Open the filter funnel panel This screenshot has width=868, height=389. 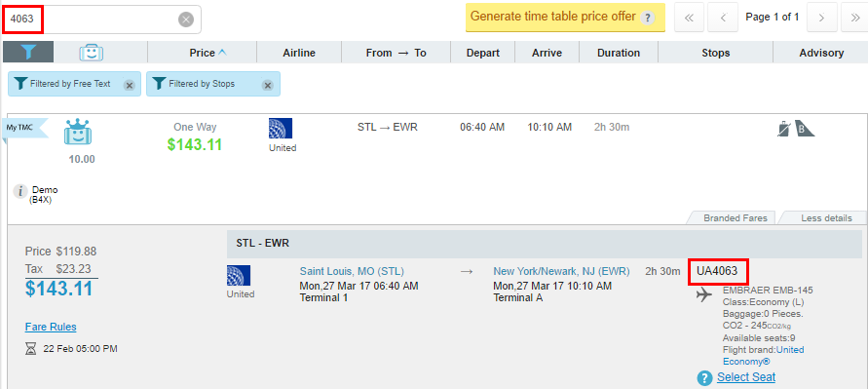(28, 52)
